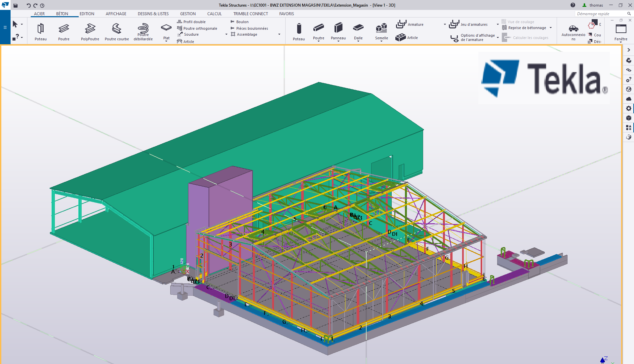
Task: Choose the Poutre courbe curved beam tool
Action: click(x=117, y=32)
